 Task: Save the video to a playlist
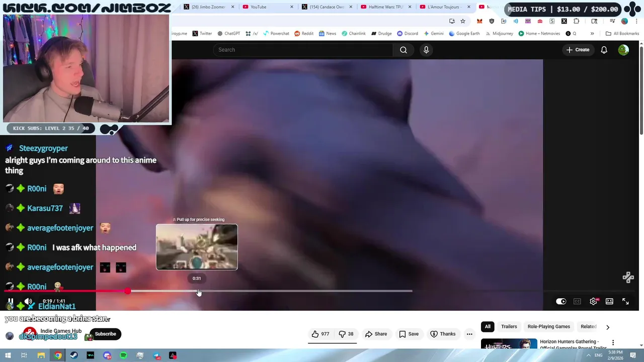tap(409, 334)
